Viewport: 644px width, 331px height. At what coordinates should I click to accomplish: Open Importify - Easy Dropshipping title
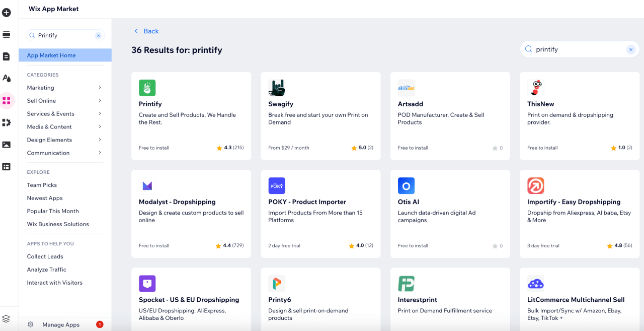pyautogui.click(x=574, y=202)
